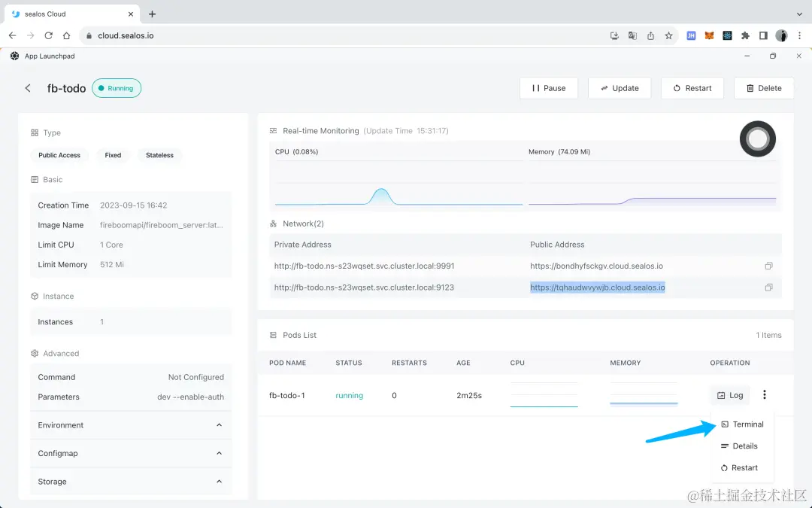Screen dimensions: 812x508
Task: Bookmark this page with the star icon
Action: tap(668, 36)
